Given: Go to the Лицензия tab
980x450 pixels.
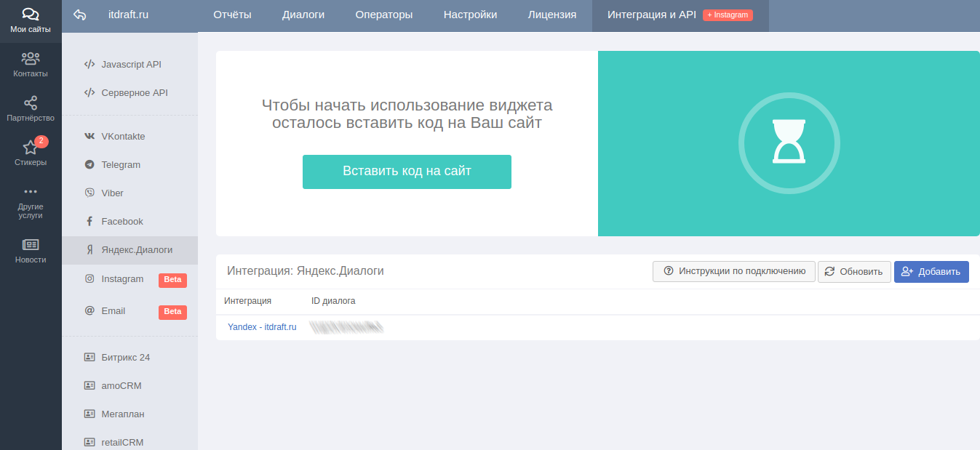Looking at the screenshot, I should pyautogui.click(x=552, y=15).
